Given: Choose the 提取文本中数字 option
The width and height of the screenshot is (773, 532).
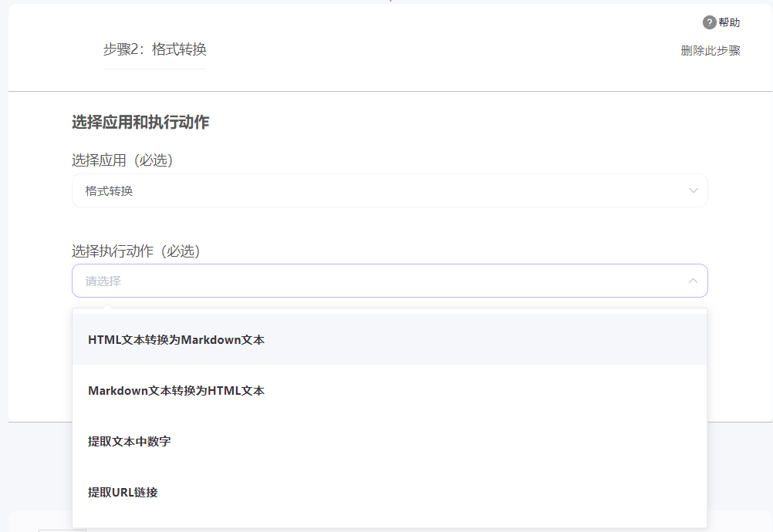Looking at the screenshot, I should (x=390, y=441).
